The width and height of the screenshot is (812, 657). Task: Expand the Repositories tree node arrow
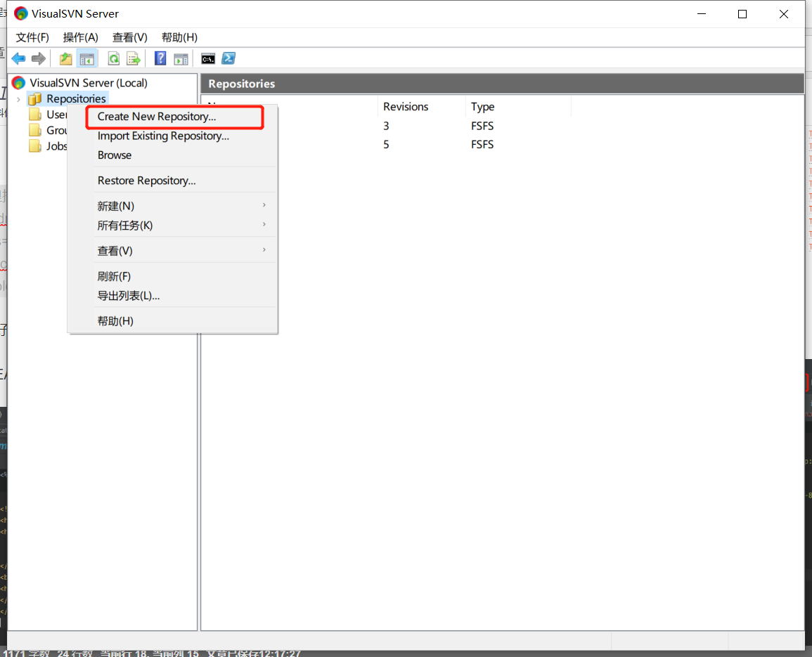click(19, 99)
